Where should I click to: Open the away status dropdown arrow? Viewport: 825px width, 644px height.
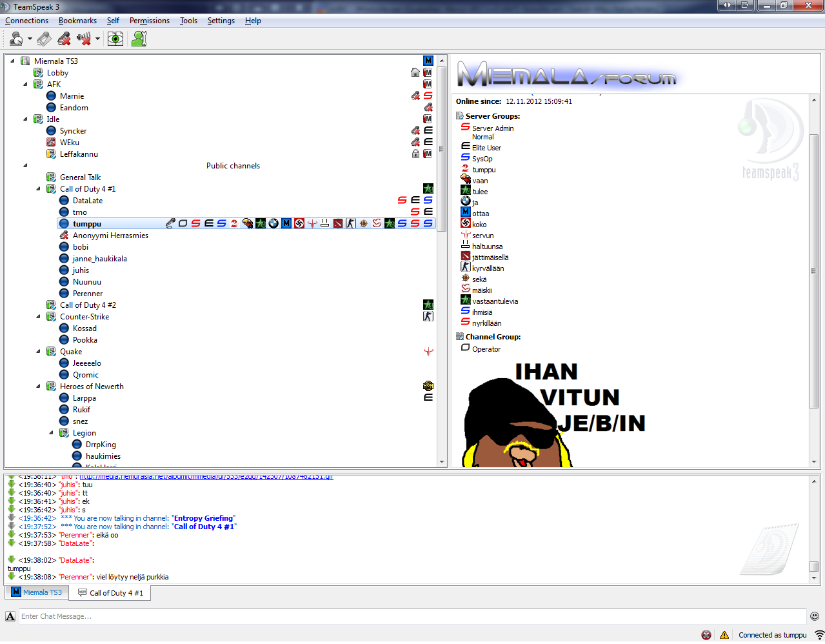tap(30, 39)
